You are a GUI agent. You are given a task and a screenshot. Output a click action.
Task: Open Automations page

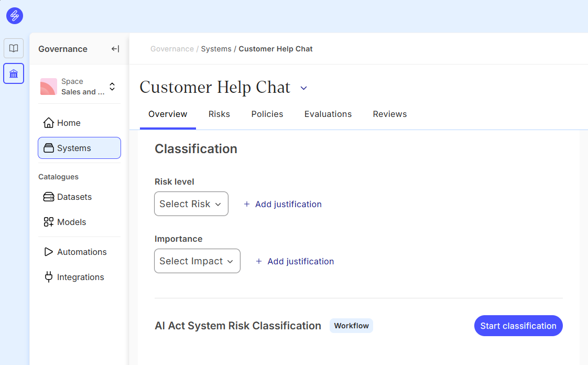(x=81, y=252)
